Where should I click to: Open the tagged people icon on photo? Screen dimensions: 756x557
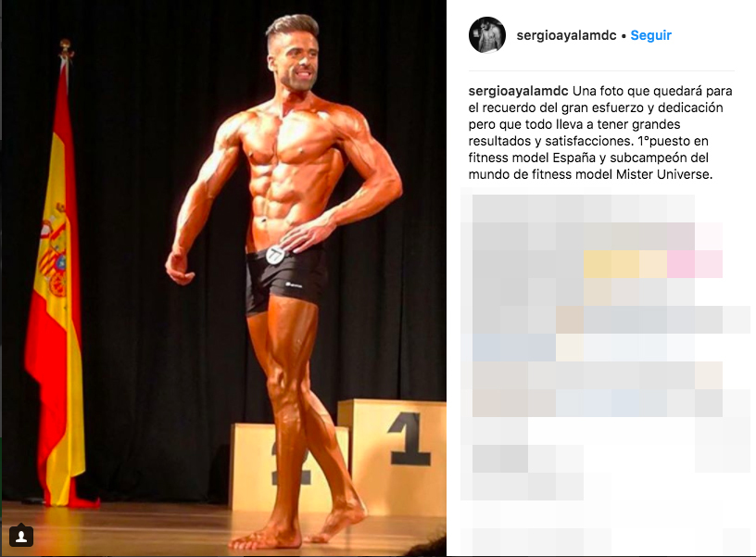[x=21, y=537]
